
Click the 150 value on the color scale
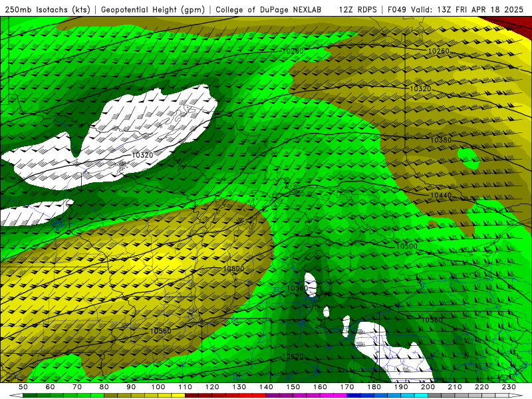click(293, 387)
